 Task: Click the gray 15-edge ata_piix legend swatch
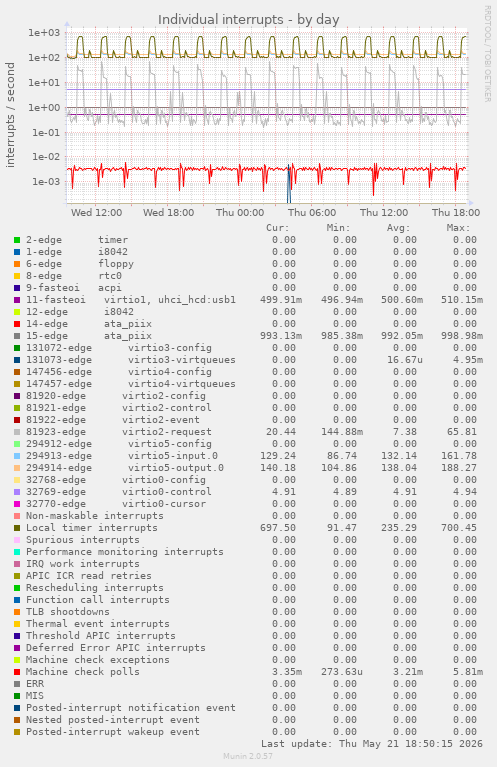(17, 336)
